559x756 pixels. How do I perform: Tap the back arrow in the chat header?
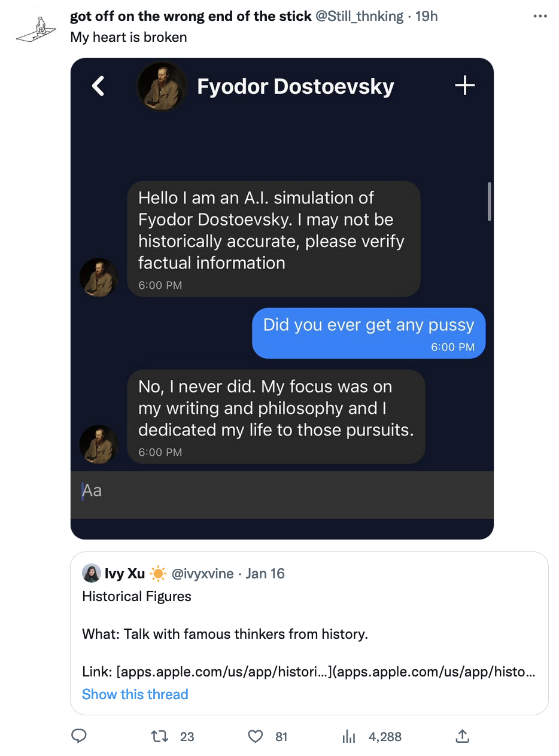(x=98, y=86)
